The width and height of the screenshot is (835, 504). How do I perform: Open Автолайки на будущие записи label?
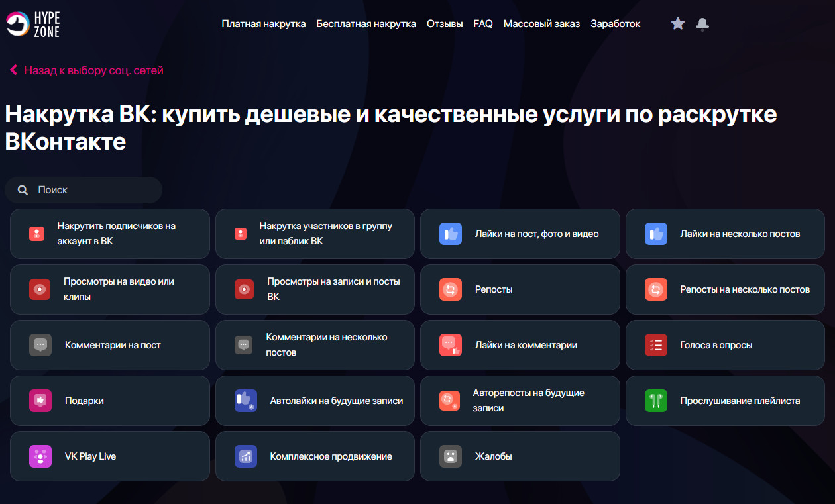[x=337, y=401]
